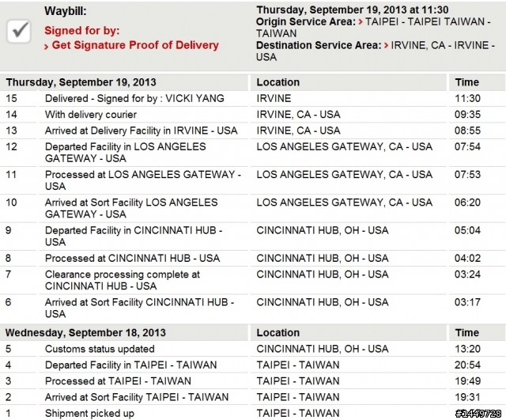Viewport: 506px width, 420px height.
Task: Click the red arrow after Origin Service Area
Action: click(361, 22)
